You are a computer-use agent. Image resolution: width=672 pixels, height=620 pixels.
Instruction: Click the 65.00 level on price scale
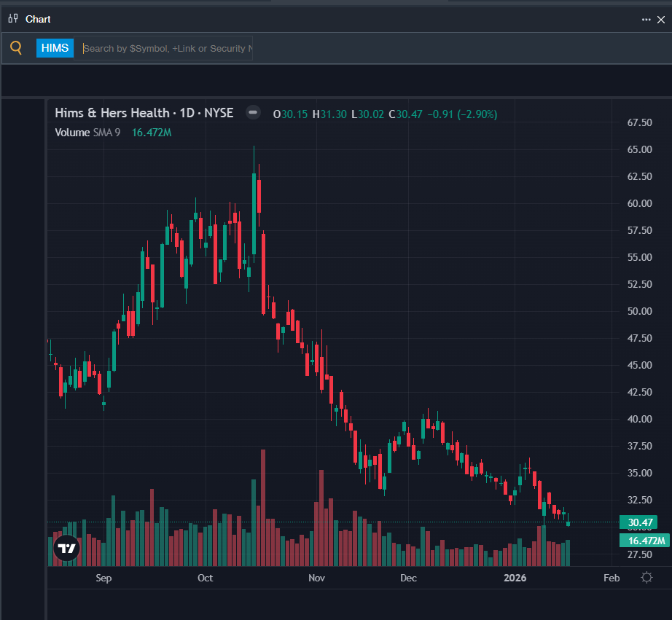(x=639, y=149)
